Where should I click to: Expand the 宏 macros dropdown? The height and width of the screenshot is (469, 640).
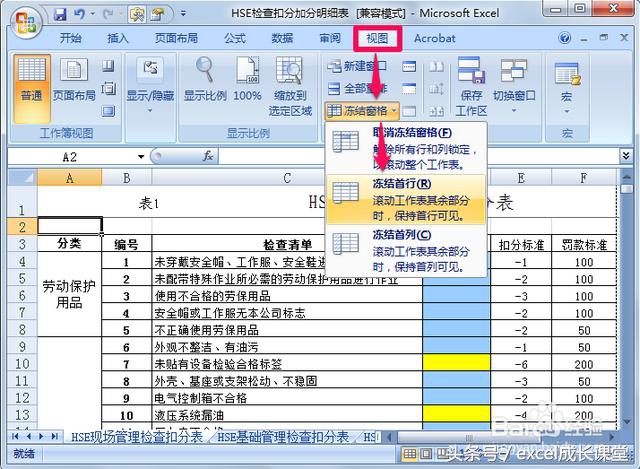[566, 82]
